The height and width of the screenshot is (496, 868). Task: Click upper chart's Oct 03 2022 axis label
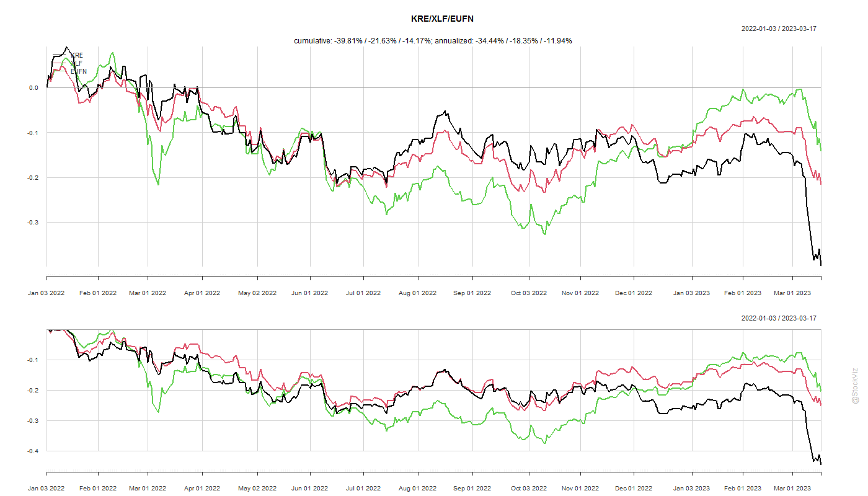tap(528, 293)
